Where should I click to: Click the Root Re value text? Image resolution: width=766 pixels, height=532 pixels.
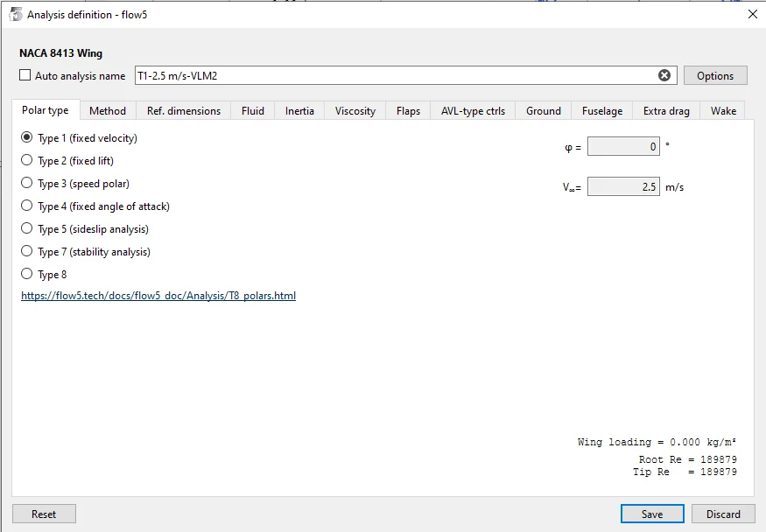coord(688,459)
